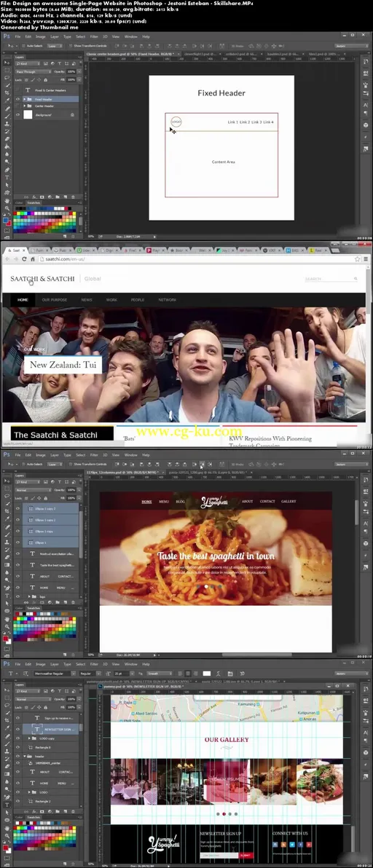
Task: Click the Ps logo in Fixed Header window
Action: click(x=7, y=36)
